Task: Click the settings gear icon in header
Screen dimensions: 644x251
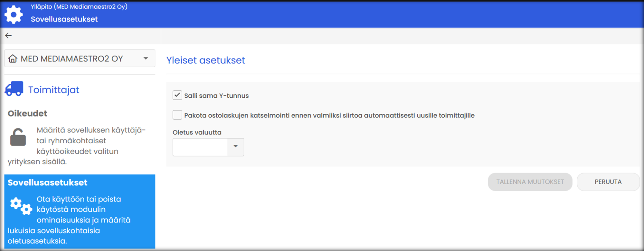Action: (14, 14)
